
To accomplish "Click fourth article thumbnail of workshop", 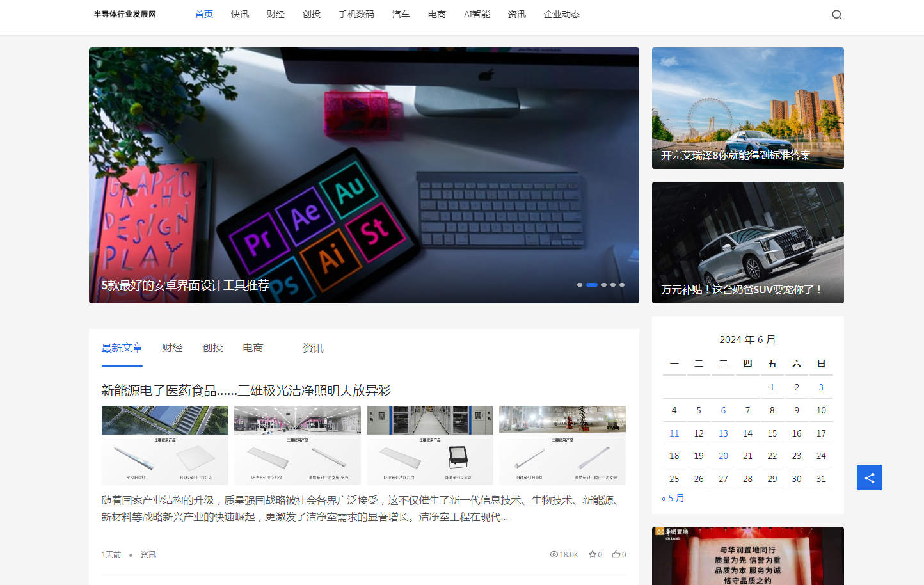I will click(x=562, y=445).
